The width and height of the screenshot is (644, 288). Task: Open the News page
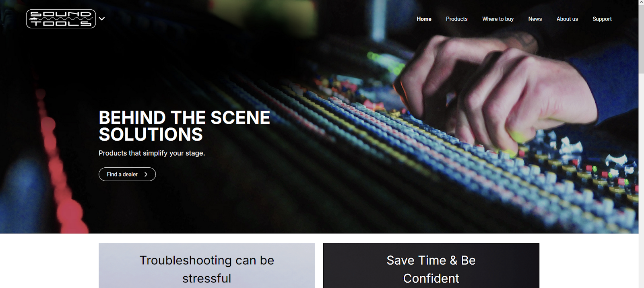(x=535, y=19)
